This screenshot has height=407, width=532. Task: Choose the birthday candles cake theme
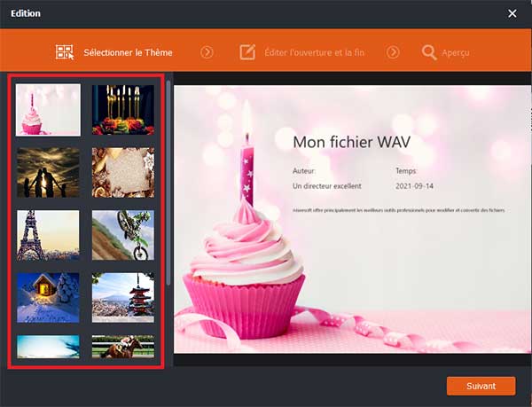point(122,110)
